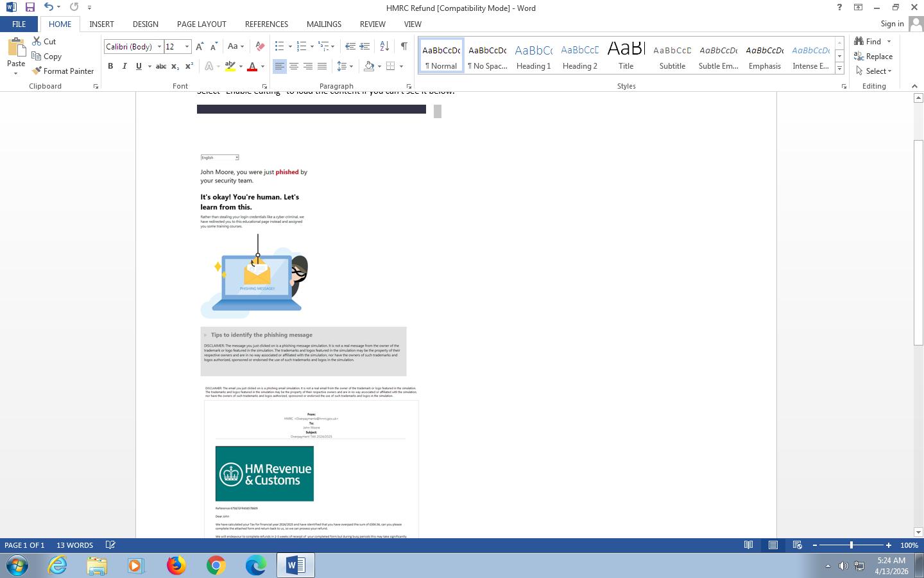Open the font name dropdown
The width and height of the screenshot is (924, 578).
[159, 47]
